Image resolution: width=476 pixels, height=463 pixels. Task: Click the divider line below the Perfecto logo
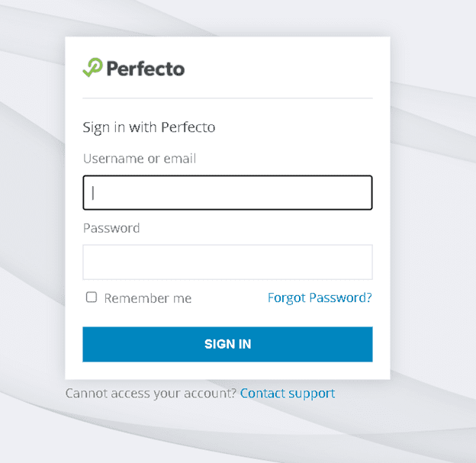tap(227, 98)
